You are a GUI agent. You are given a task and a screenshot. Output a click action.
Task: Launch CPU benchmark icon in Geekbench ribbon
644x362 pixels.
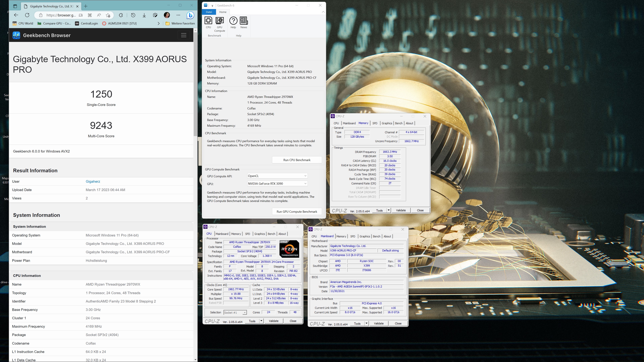click(208, 22)
